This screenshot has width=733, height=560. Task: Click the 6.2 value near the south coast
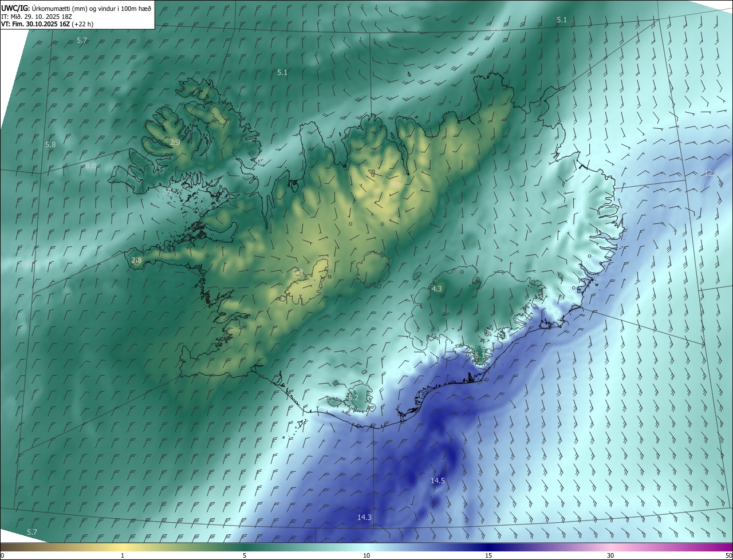tap(353, 397)
